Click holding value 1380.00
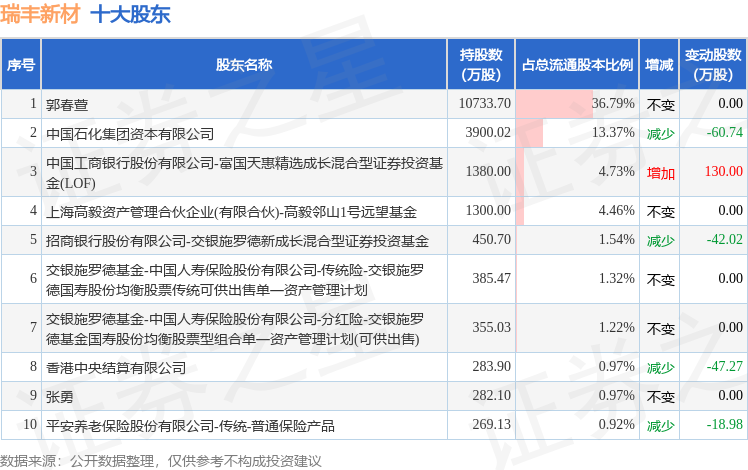This screenshot has width=748, height=470. pos(488,172)
